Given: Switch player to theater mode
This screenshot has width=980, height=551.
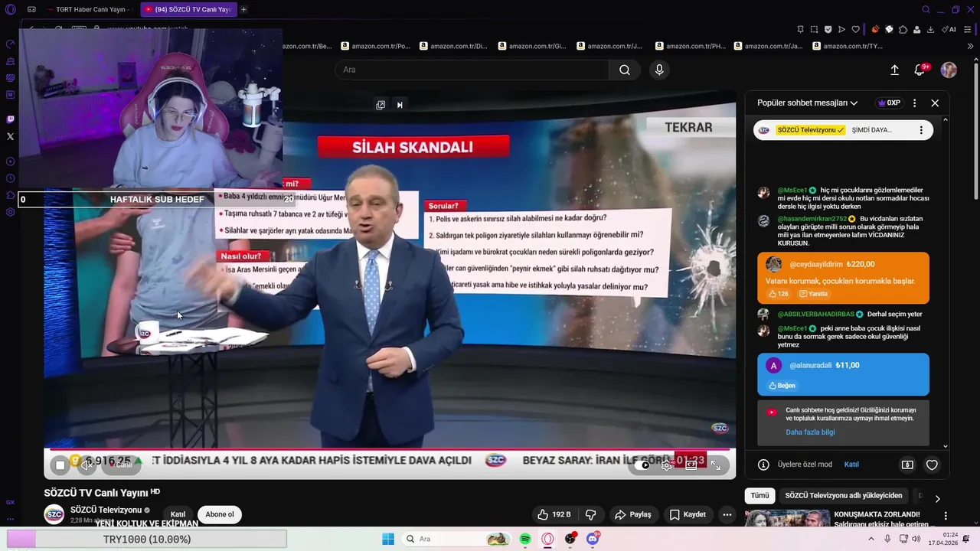Looking at the screenshot, I should 691,465.
